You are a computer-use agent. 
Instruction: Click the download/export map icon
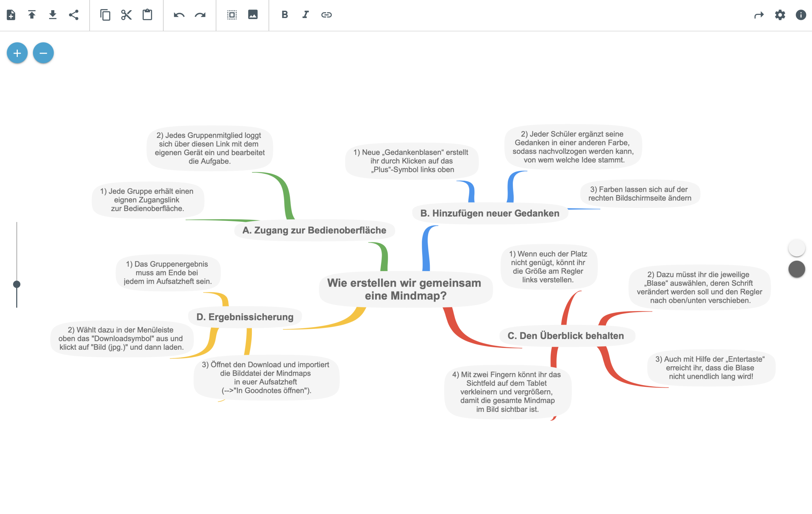point(53,15)
